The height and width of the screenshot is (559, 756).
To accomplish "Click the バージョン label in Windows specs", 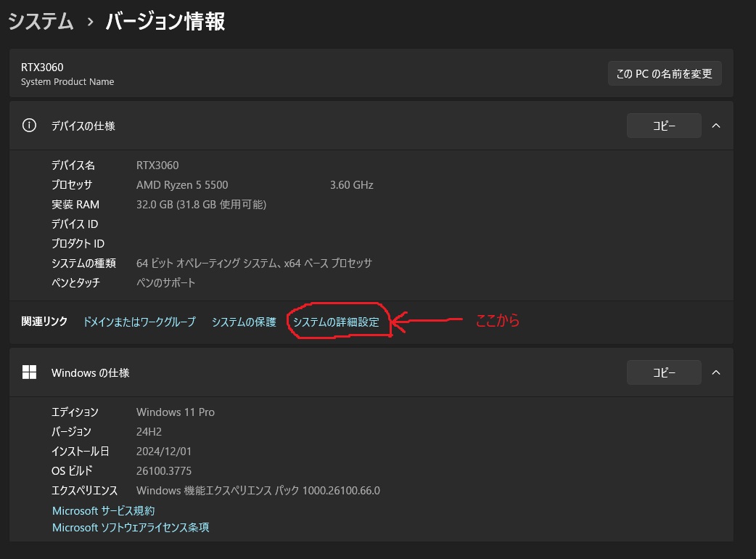I will [71, 432].
